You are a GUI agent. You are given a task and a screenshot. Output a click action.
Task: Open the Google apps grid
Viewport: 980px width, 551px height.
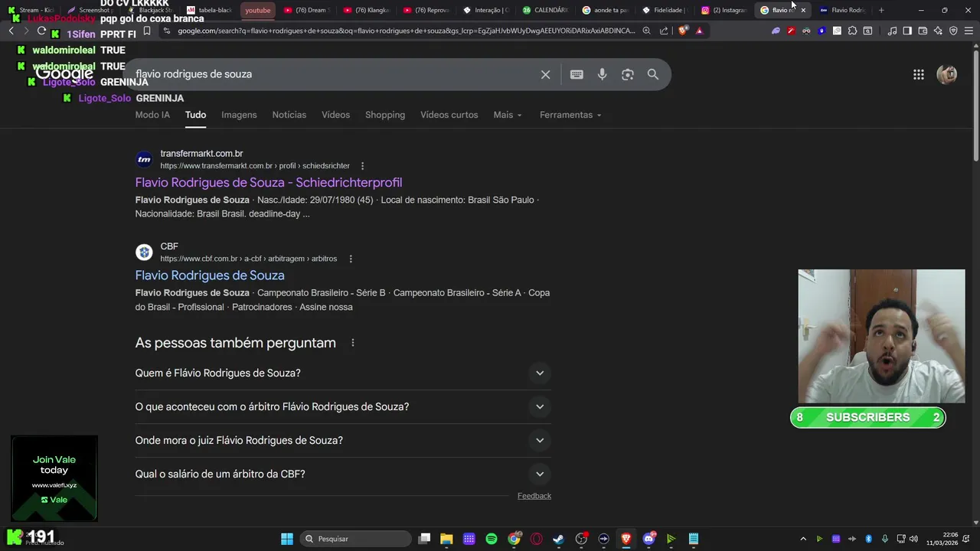[x=918, y=74]
